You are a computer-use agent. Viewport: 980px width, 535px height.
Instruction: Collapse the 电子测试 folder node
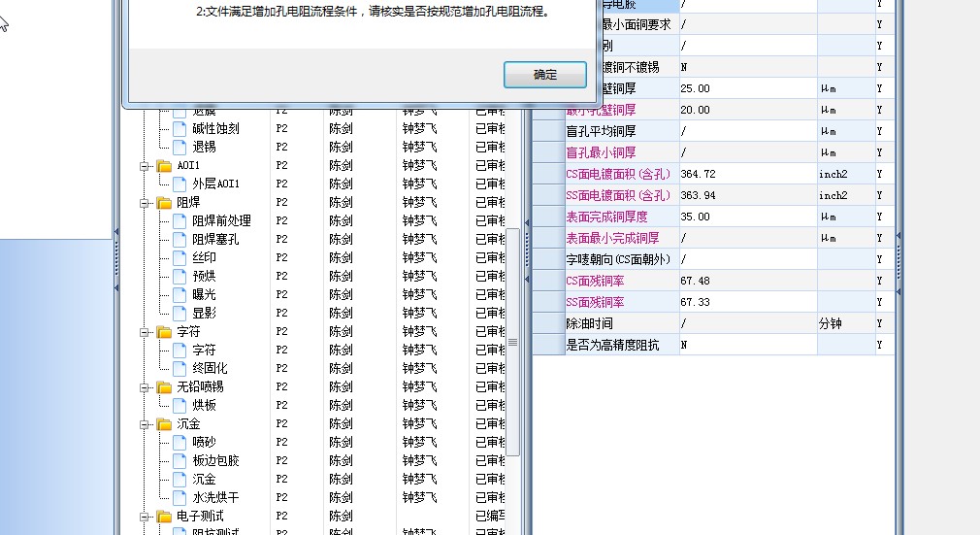point(145,517)
